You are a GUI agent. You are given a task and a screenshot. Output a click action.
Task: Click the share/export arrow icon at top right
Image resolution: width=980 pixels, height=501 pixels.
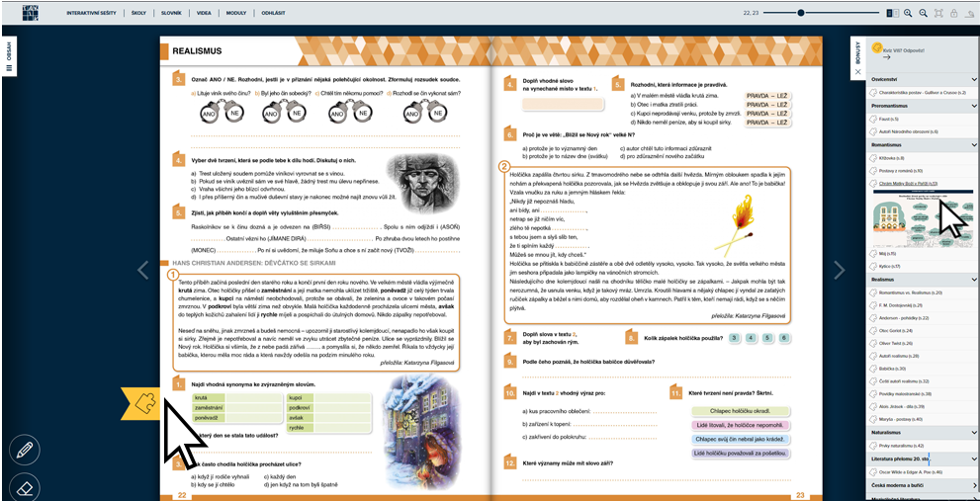[x=969, y=13]
